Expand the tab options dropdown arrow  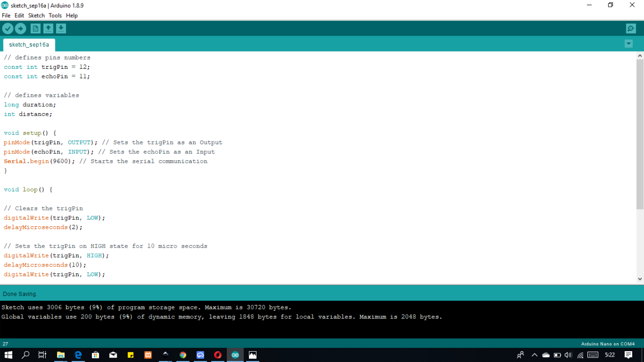pyautogui.click(x=629, y=44)
